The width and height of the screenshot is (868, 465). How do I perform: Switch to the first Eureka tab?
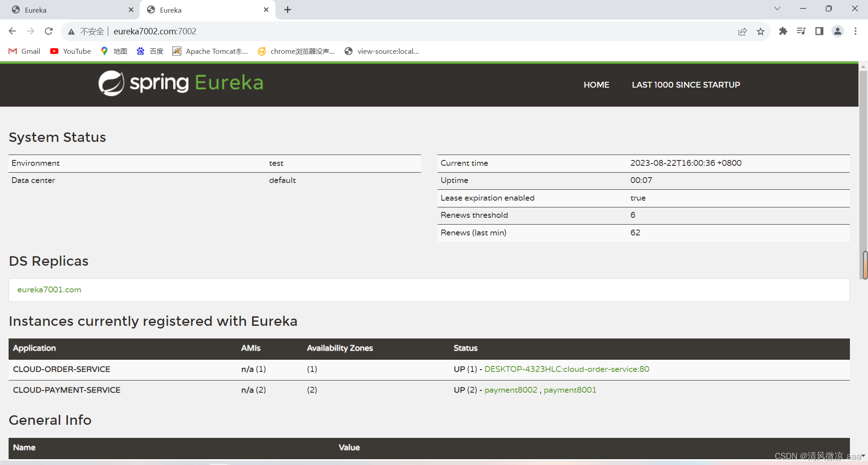[x=70, y=10]
